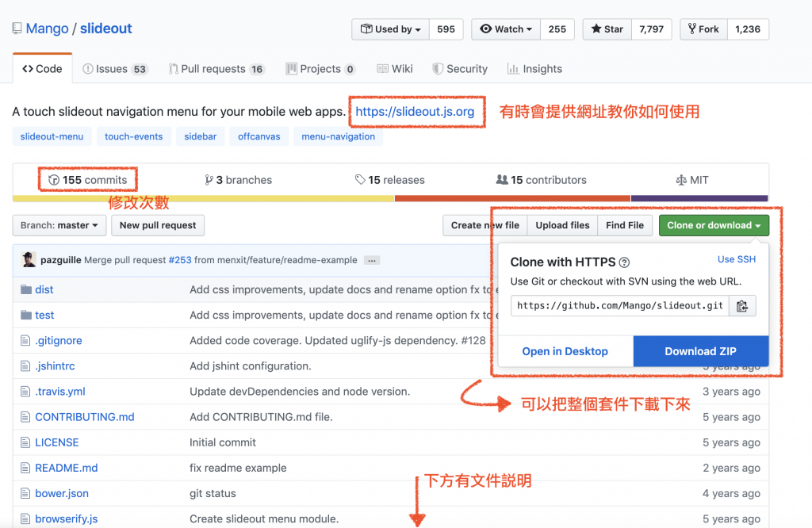Open the Insights tab
812x528 pixels.
(534, 69)
